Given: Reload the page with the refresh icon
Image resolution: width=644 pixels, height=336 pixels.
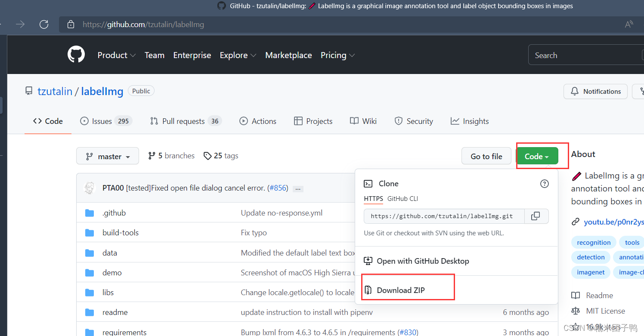Looking at the screenshot, I should click(x=44, y=25).
